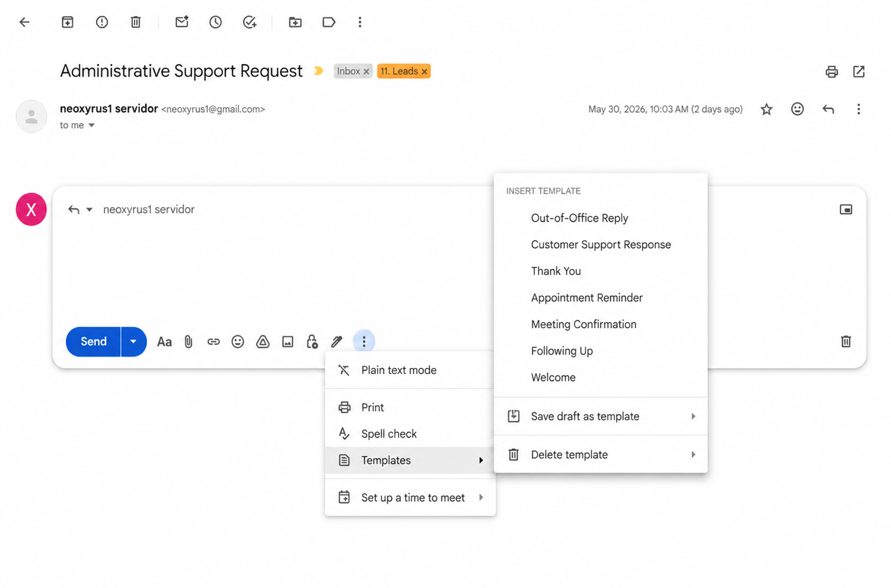
Task: Choose Print from compose menu
Action: click(x=409, y=407)
